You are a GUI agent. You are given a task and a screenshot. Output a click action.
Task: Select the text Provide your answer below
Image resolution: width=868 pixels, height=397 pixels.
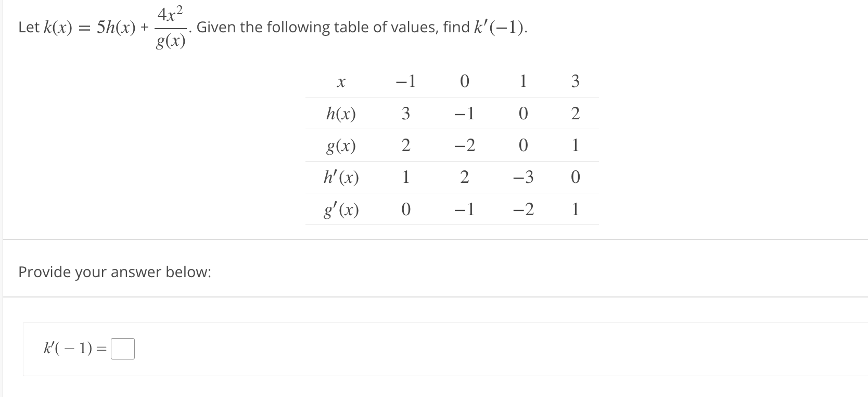pos(114,272)
